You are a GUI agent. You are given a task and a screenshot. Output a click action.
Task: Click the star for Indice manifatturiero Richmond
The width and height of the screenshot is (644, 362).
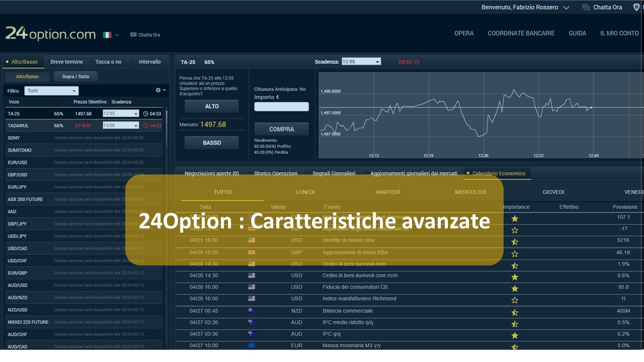515,300
